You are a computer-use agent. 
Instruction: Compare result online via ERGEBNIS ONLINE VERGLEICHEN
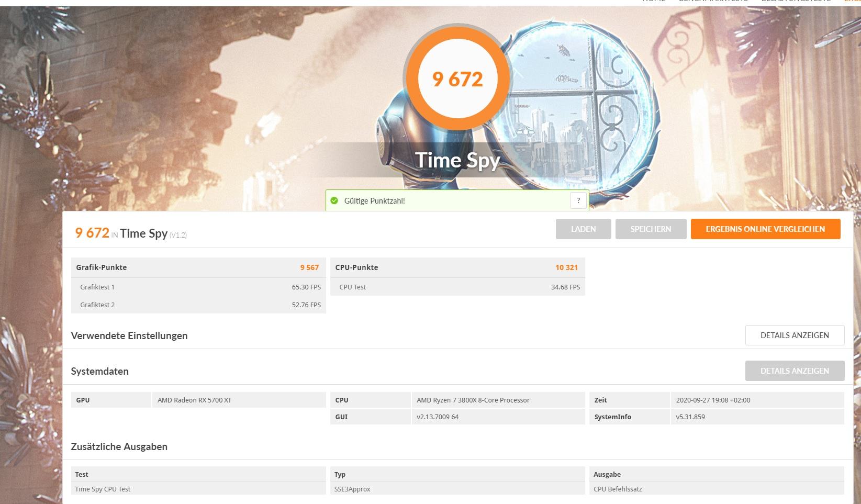(765, 229)
